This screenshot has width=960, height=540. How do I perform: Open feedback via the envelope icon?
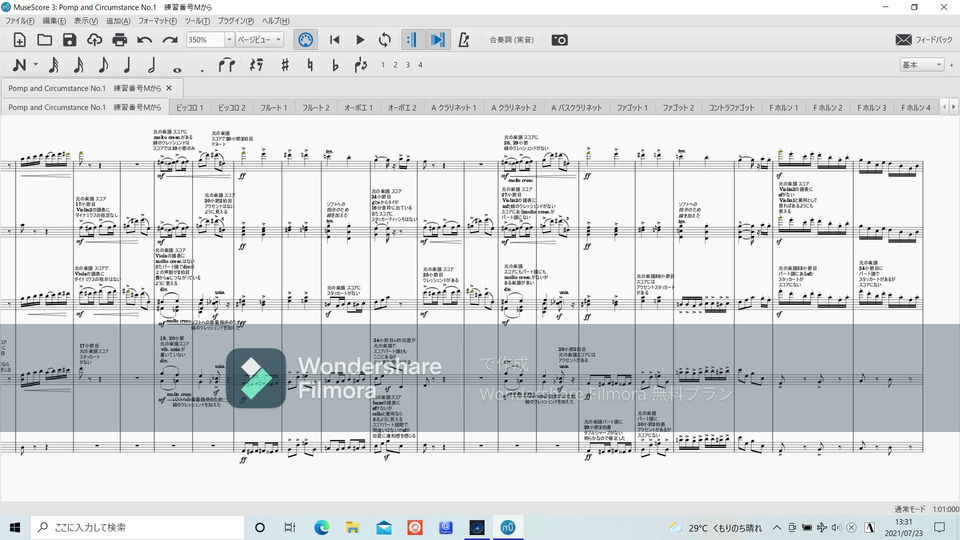coord(904,40)
